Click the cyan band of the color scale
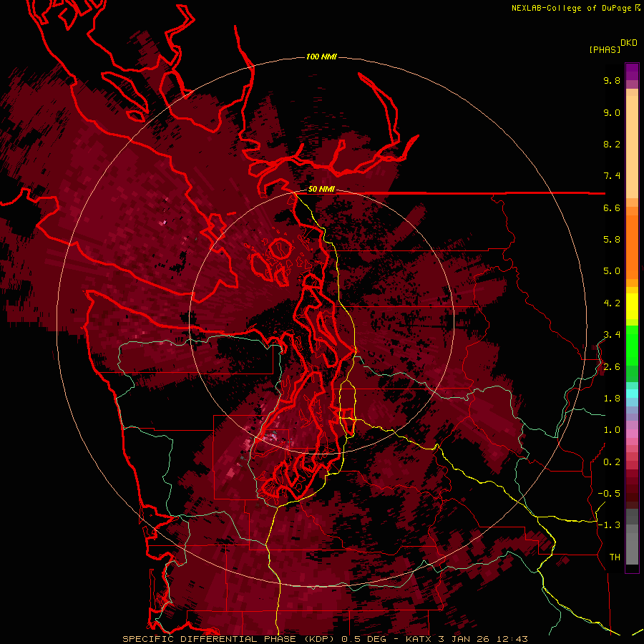This screenshot has height=644, width=644. (x=632, y=394)
